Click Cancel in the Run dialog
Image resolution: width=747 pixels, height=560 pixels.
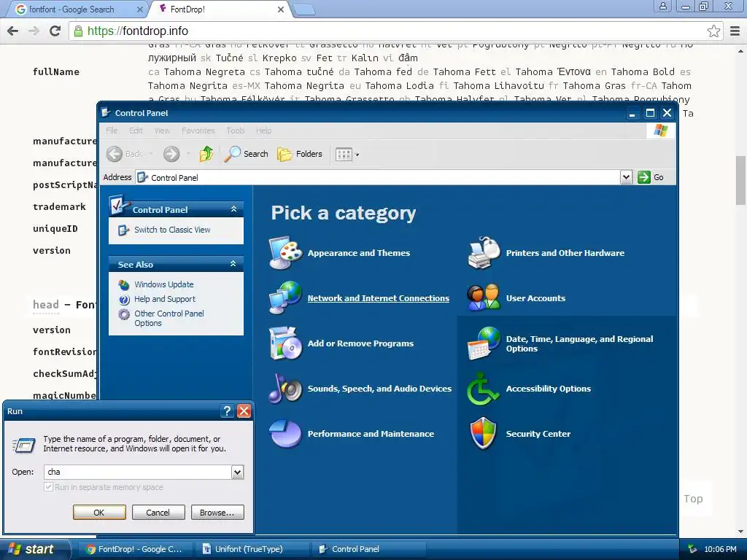[x=158, y=513]
